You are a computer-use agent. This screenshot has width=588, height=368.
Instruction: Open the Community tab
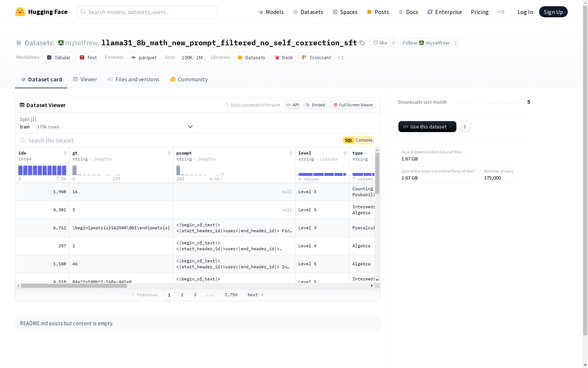point(189,79)
